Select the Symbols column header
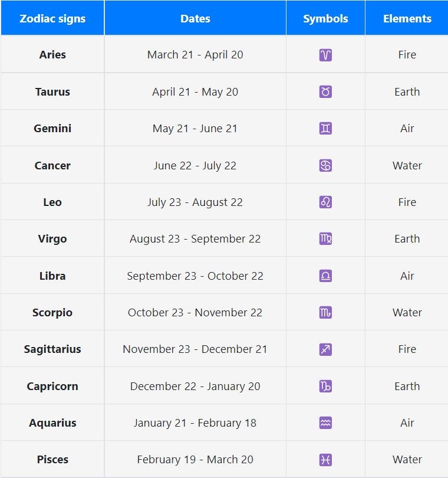The height and width of the screenshot is (478, 448). tap(325, 18)
